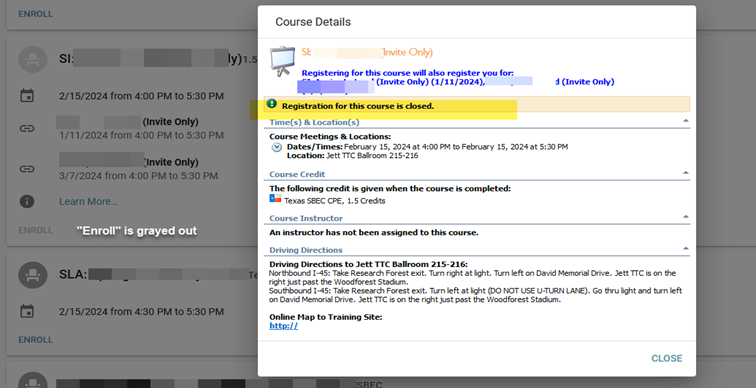Click the presentation board course icon
Viewport: 756px width, 388px height.
pos(283,61)
